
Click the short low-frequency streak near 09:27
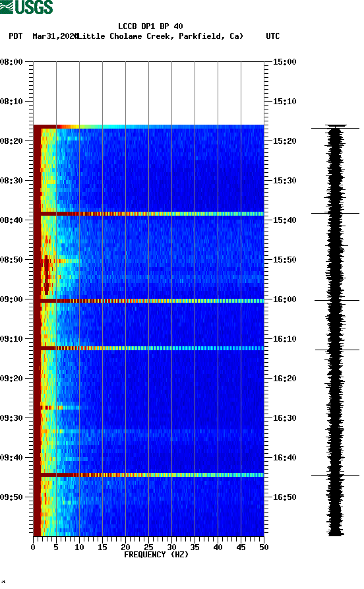(60, 408)
